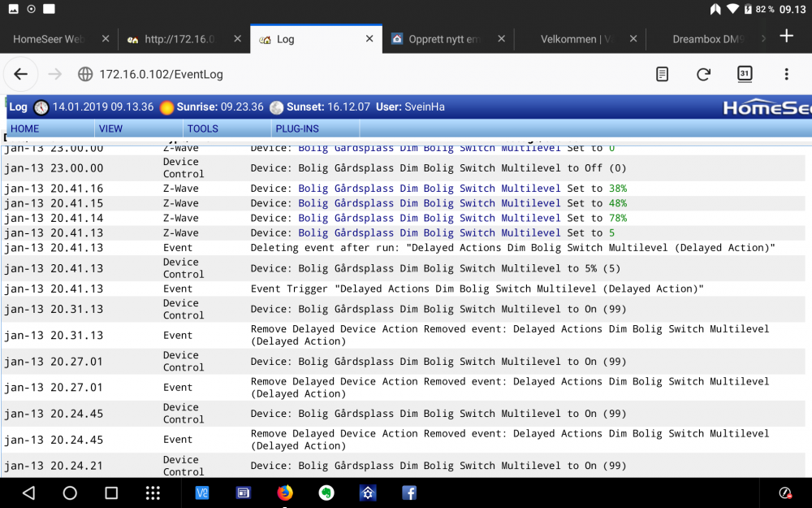
Task: Toggle reader view in the address bar
Action: click(662, 74)
